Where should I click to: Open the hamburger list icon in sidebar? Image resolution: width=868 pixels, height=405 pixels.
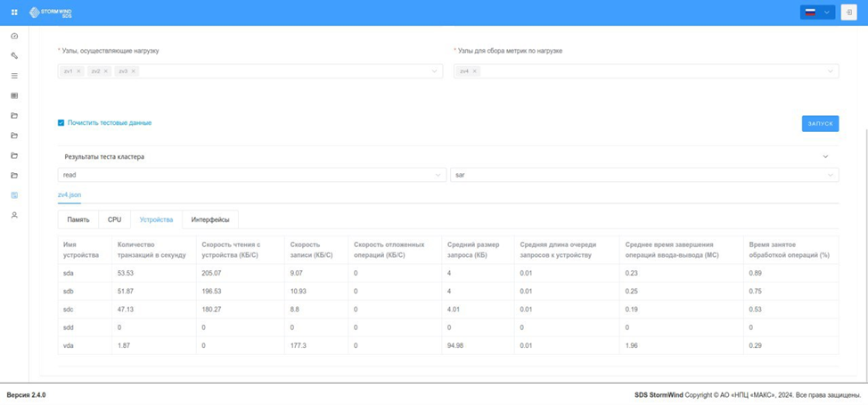click(14, 76)
